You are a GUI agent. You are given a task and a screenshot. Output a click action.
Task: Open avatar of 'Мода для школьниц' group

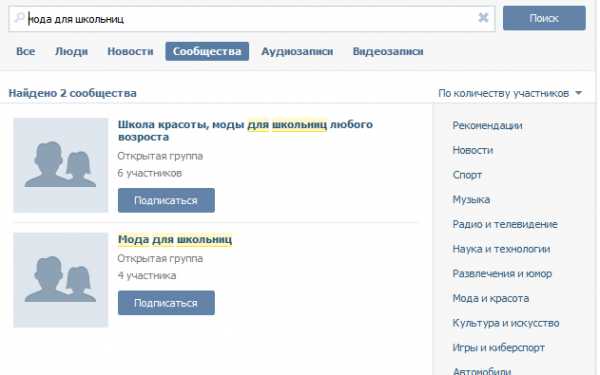pos(61,280)
